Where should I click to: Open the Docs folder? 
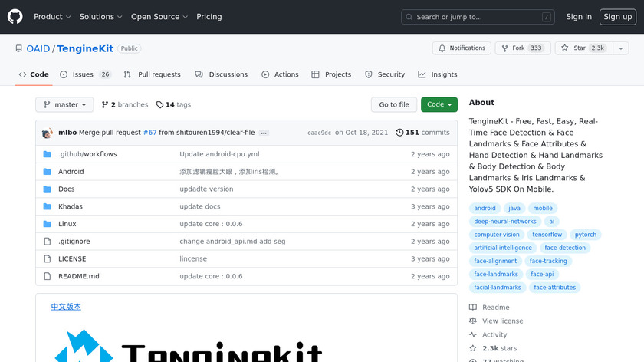pos(67,189)
